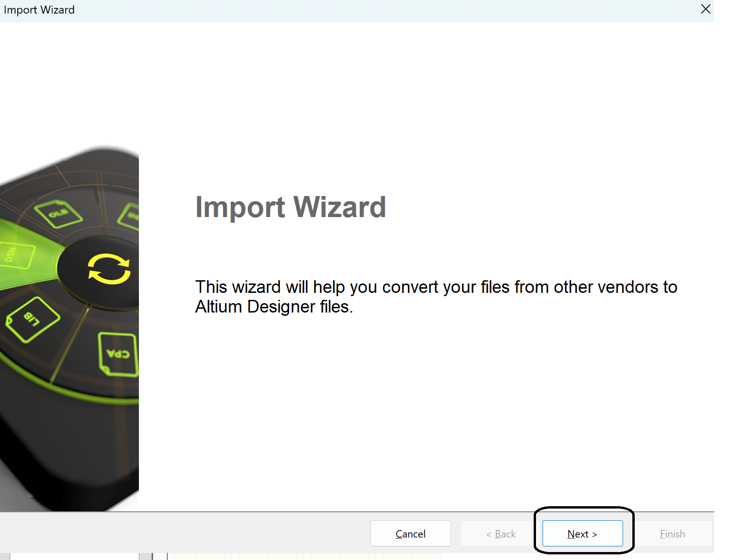
Task: Click the bright green highlighted wedge
Action: (28, 255)
